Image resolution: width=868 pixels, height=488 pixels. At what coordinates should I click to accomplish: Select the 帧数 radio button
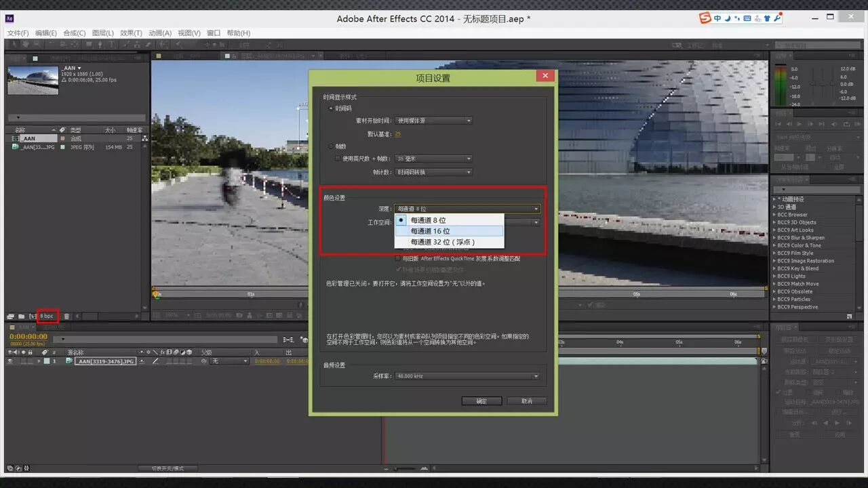click(331, 146)
